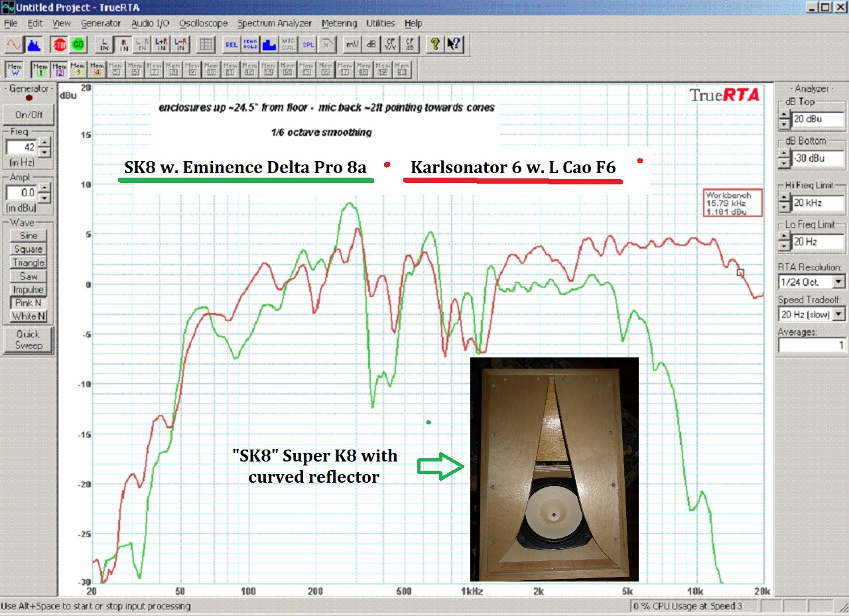This screenshot has height=616, width=849.
Task: Decrease the Lo Freq Limit
Action: tap(785, 246)
